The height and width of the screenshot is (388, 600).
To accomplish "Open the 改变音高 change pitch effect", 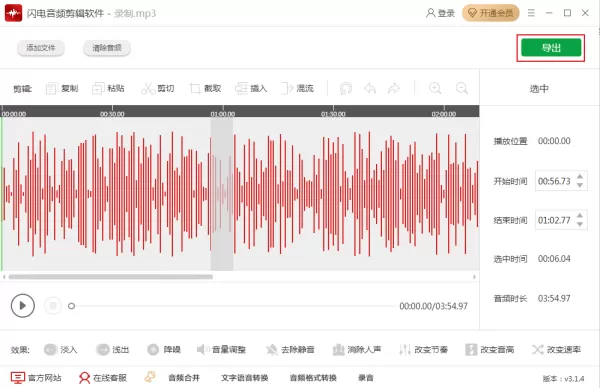I will [490, 349].
